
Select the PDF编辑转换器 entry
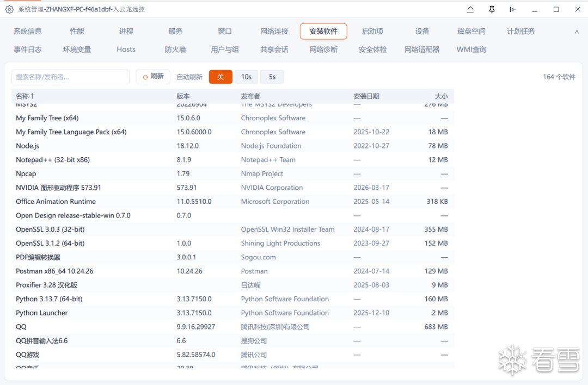click(x=232, y=257)
